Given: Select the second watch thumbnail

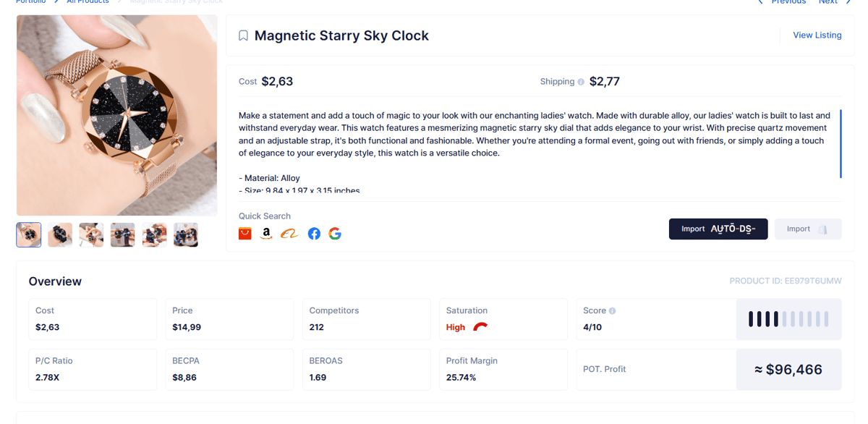Looking at the screenshot, I should 60,235.
